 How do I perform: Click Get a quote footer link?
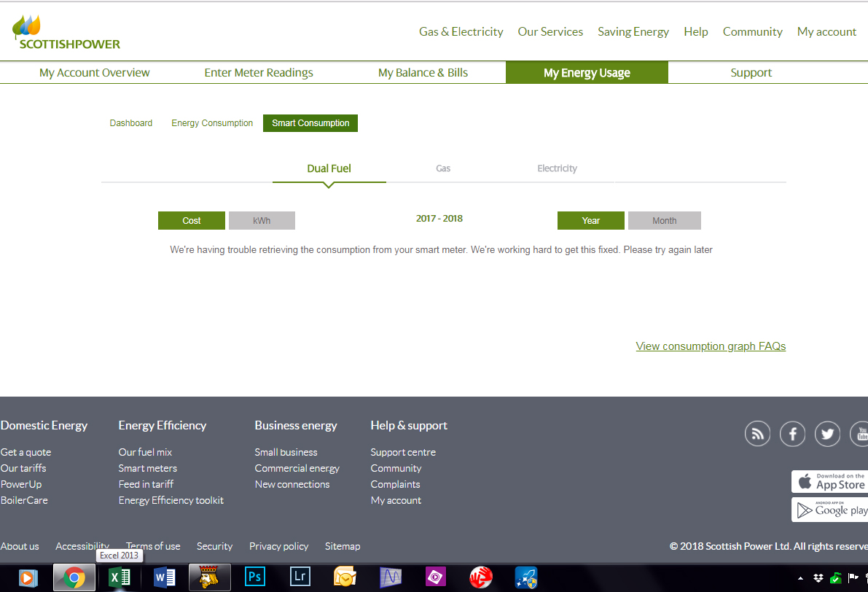click(x=26, y=452)
